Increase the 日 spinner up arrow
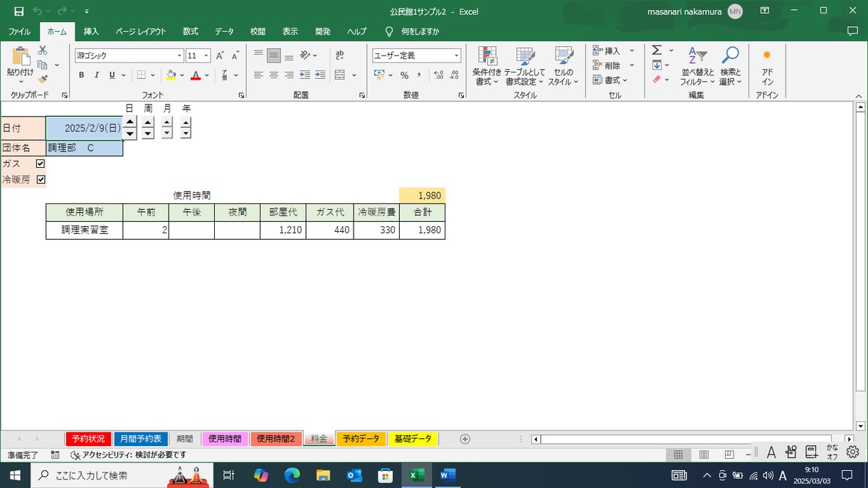868x488 pixels. point(129,122)
